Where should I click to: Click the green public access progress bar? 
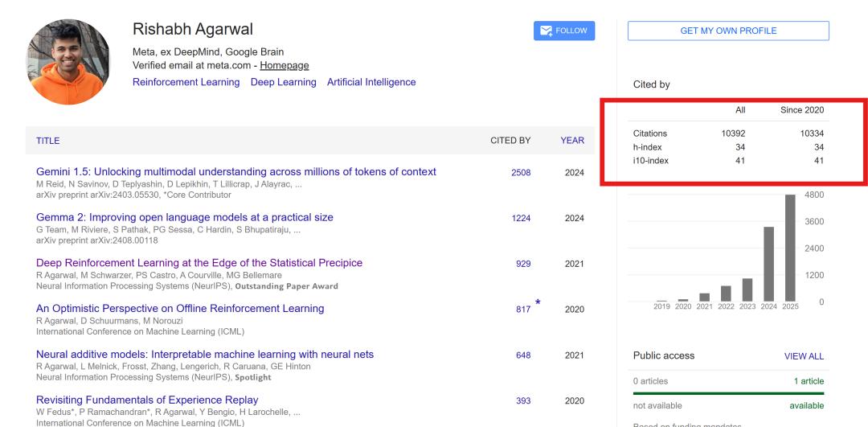tap(728, 393)
